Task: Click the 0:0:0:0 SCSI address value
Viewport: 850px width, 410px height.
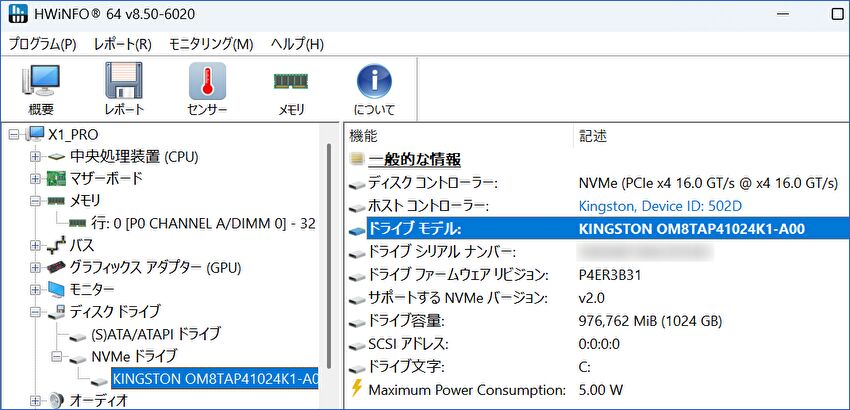Action: tap(598, 344)
